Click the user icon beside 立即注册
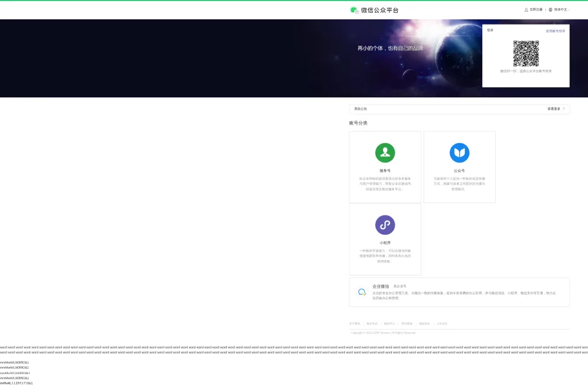This screenshot has height=387, width=588. (x=526, y=10)
